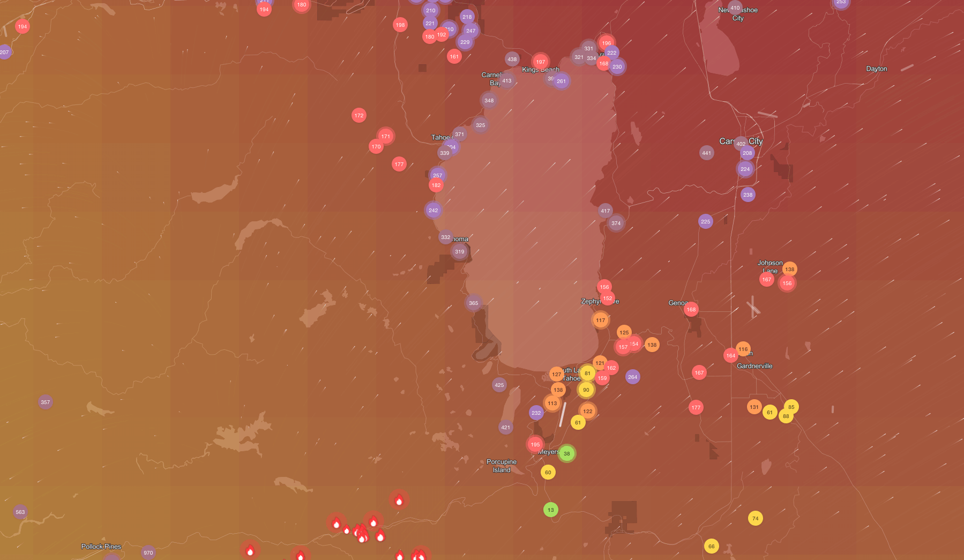Select the sensor marker showing 374
Screen dimensions: 964x560
[616, 223]
